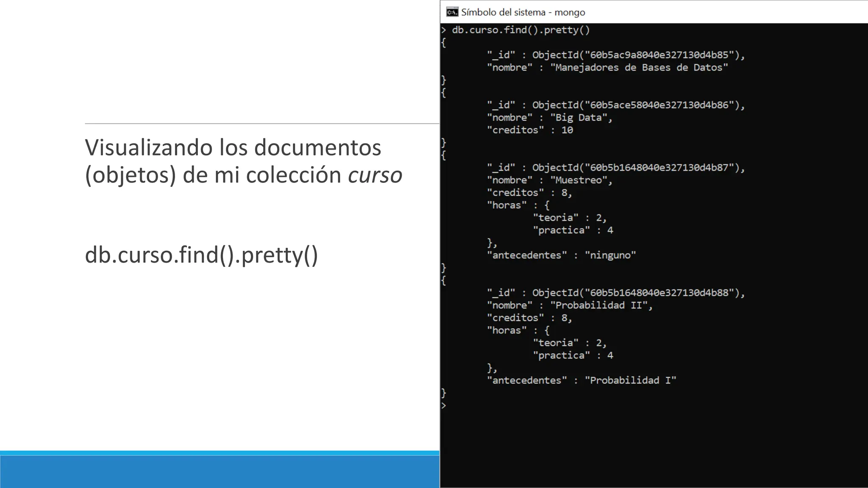Select ObjectId ending in d4b85 line
Image resolution: width=868 pixels, height=488 pixels.
point(616,55)
